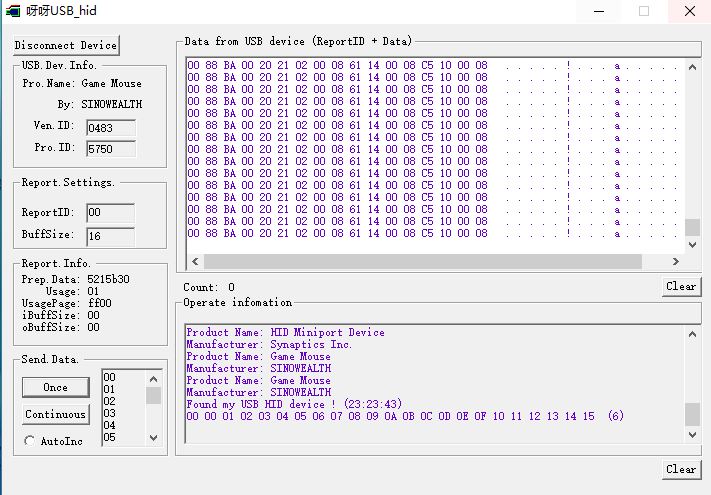Screen dimensions: 711x495
Task: Select byte 03 in send list
Action: coord(109,413)
